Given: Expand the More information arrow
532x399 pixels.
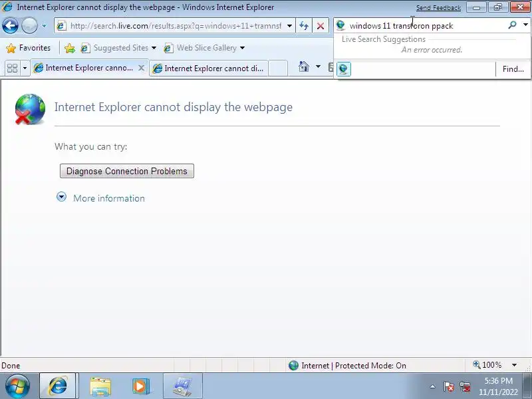Looking at the screenshot, I should coord(61,197).
